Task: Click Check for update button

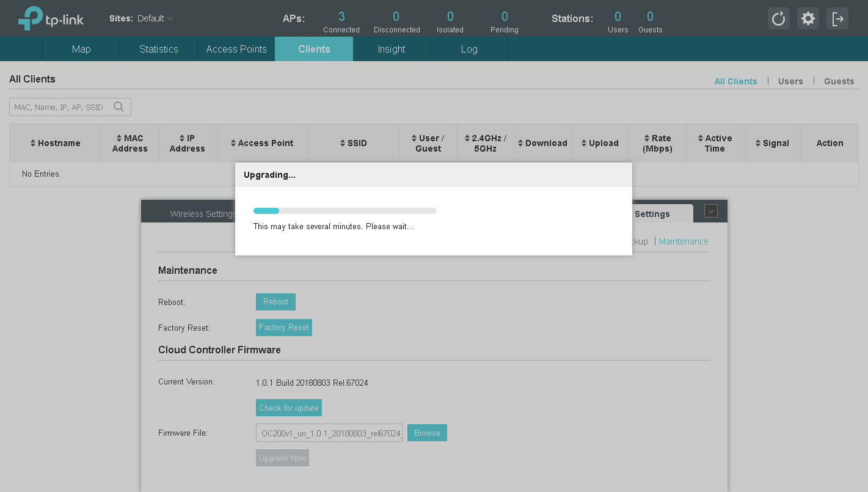Action: point(289,408)
